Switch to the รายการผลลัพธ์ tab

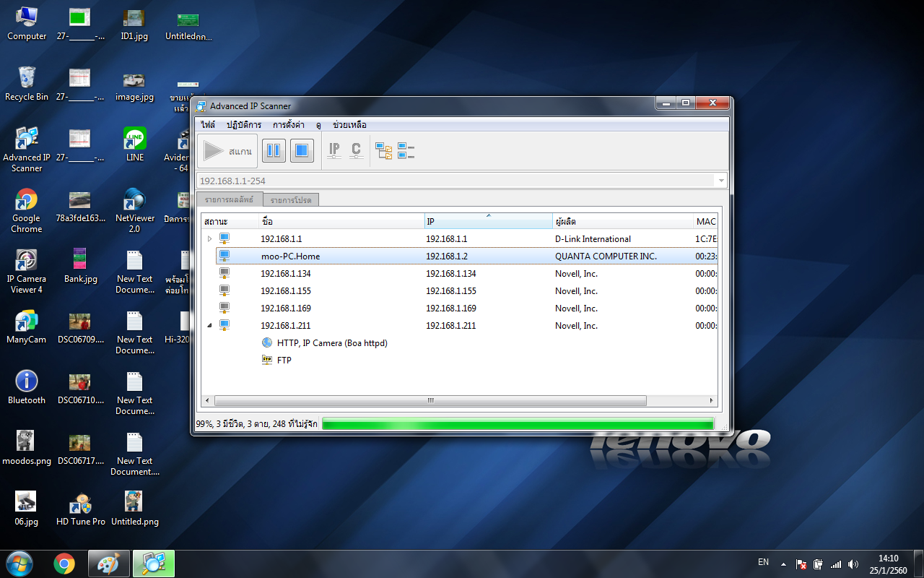(230, 199)
